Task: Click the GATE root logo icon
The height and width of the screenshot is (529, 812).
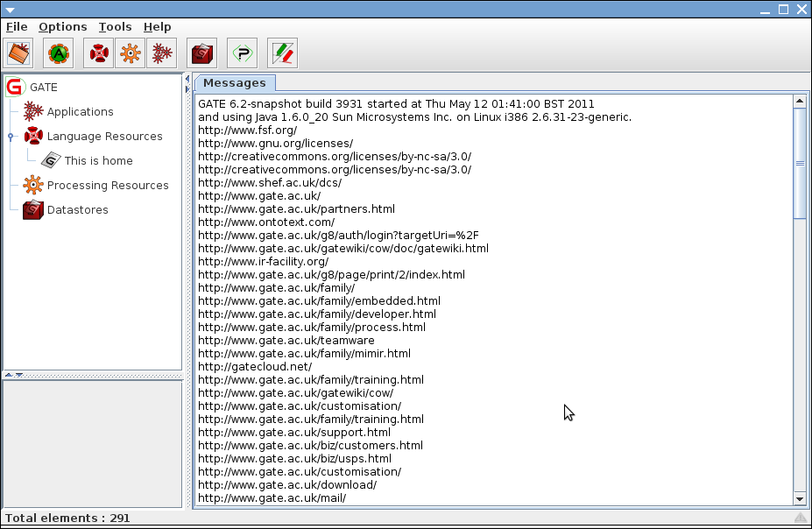Action: (16, 87)
